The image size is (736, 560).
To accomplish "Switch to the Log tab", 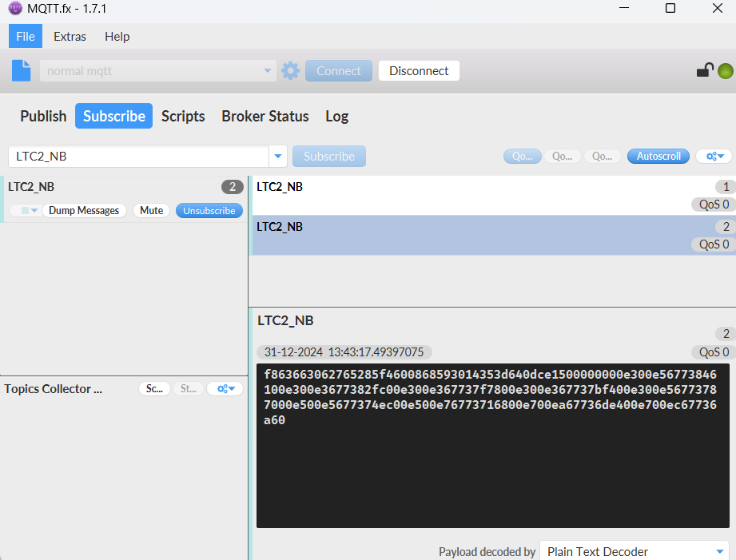I will tap(337, 116).
